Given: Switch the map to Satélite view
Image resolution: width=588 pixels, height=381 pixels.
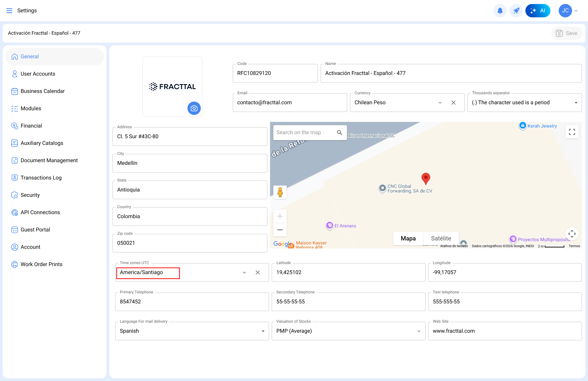Looking at the screenshot, I should (441, 238).
